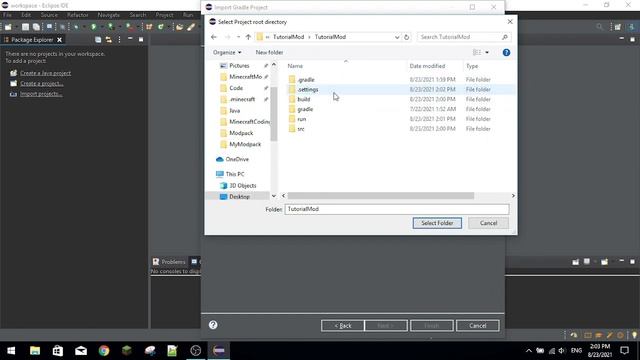
Task: Open the Refactor menu in Eclipse
Action: click(78, 15)
